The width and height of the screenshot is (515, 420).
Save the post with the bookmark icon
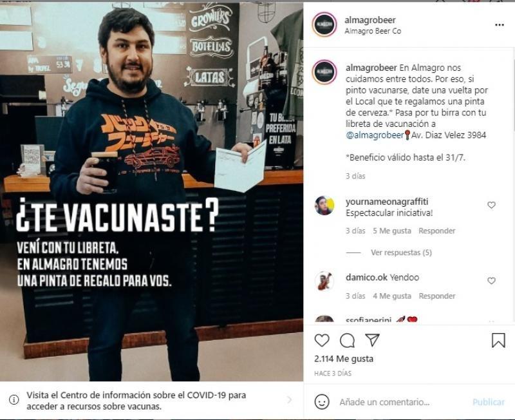click(498, 341)
